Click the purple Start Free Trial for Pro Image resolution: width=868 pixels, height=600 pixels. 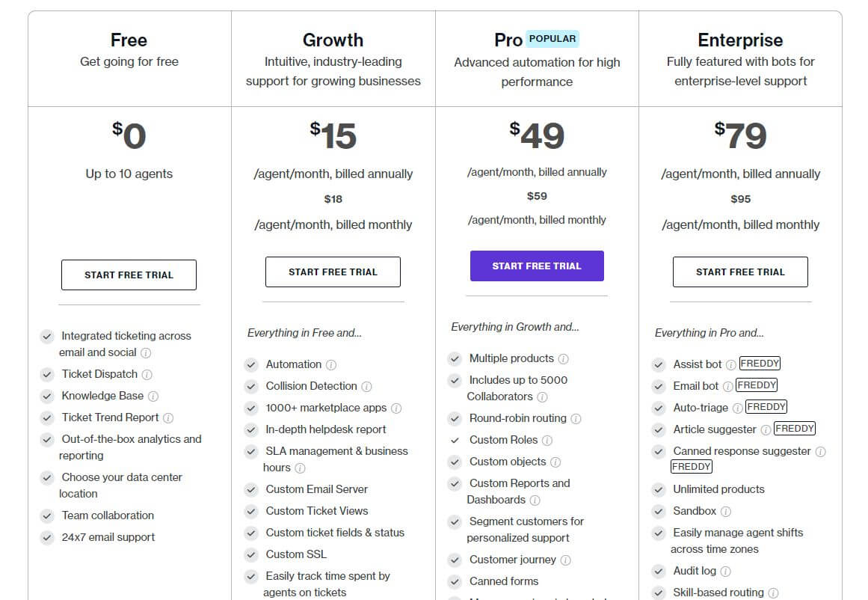point(537,266)
